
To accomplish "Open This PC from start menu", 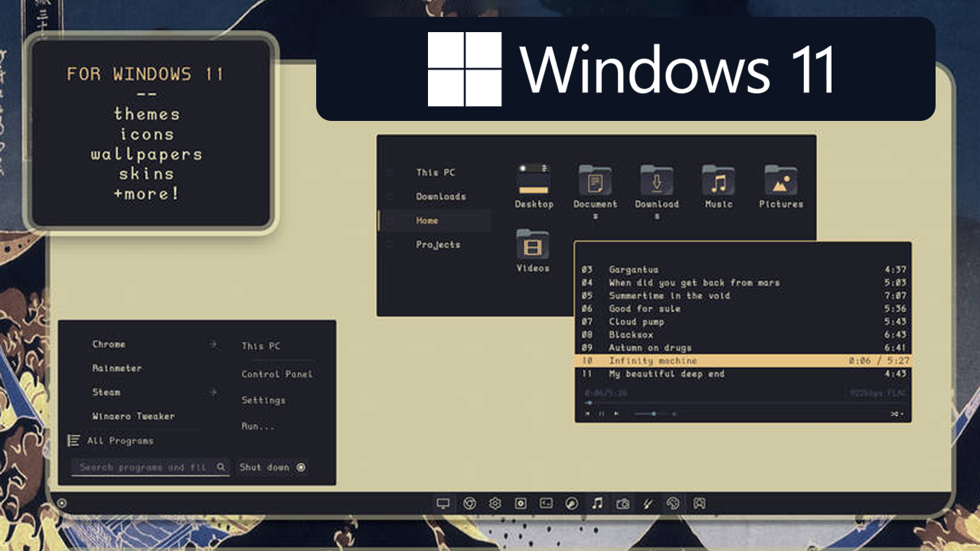I will pyautogui.click(x=261, y=346).
